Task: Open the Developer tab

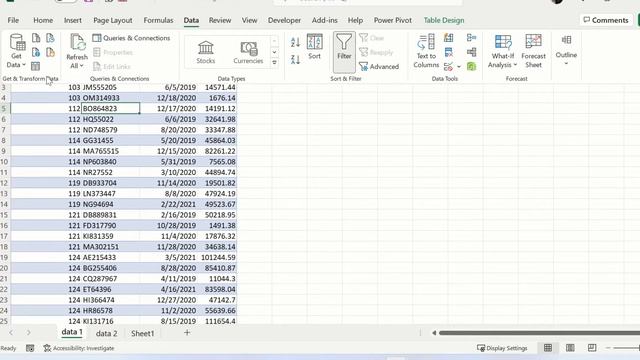Action: click(x=284, y=20)
